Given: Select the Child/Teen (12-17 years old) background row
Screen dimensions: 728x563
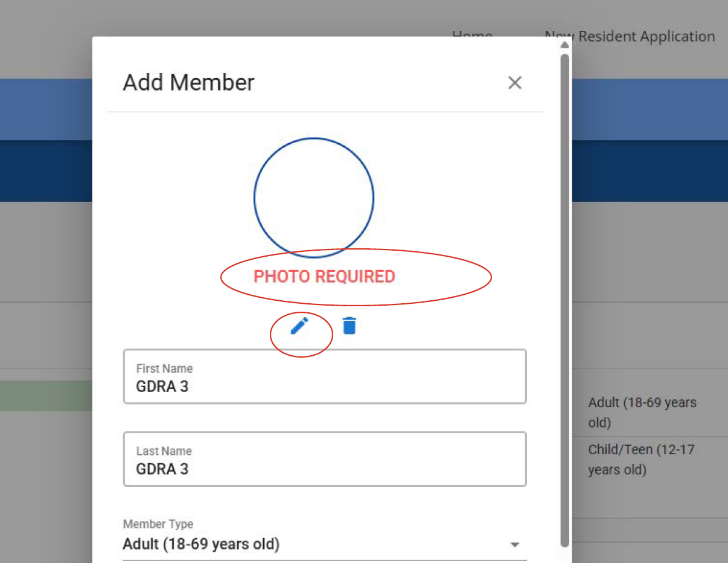Looking at the screenshot, I should (641, 459).
